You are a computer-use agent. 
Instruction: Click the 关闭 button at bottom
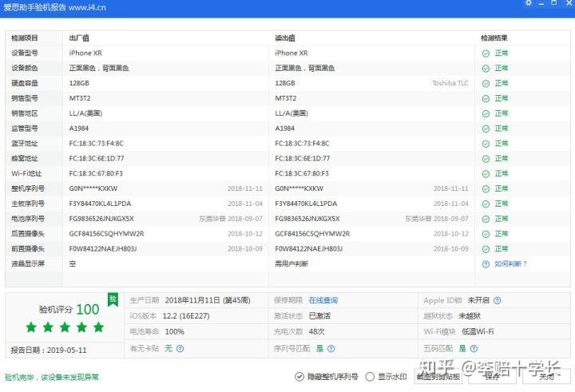click(546, 377)
